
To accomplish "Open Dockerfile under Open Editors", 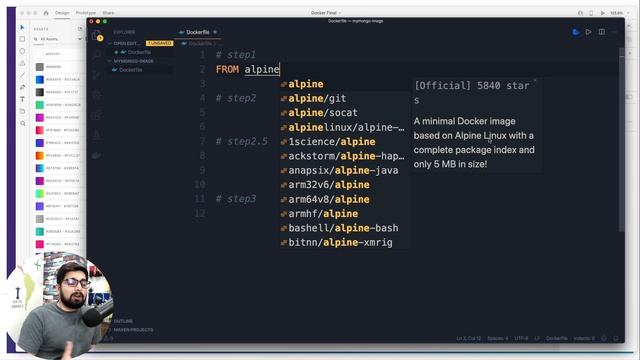I will click(x=139, y=52).
